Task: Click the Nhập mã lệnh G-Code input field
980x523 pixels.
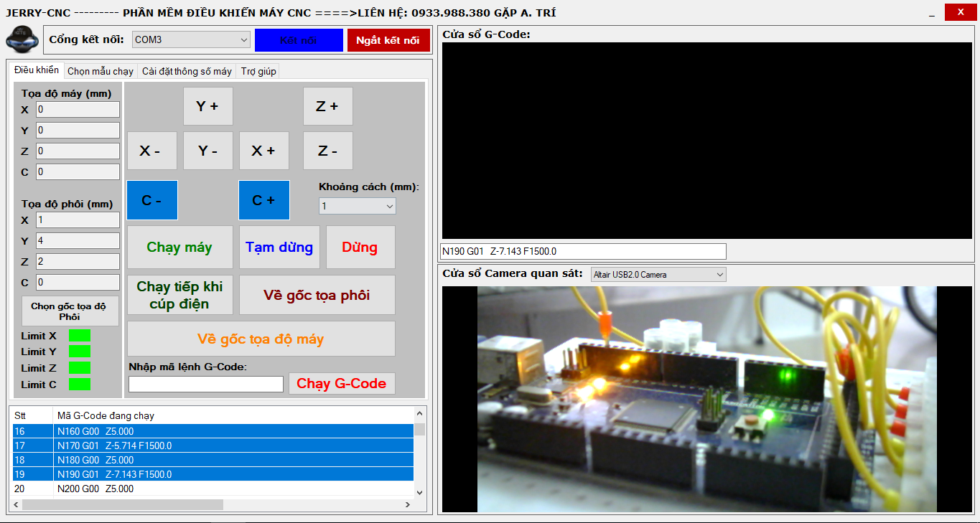Action: point(206,385)
